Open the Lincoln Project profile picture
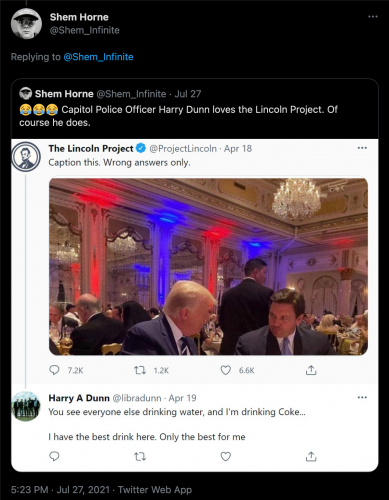 pyautogui.click(x=26, y=157)
